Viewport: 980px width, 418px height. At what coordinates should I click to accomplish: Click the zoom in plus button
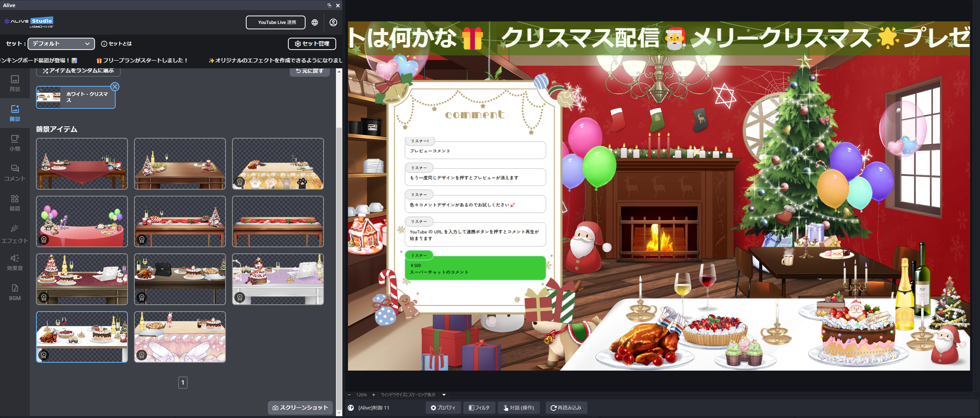point(373,395)
